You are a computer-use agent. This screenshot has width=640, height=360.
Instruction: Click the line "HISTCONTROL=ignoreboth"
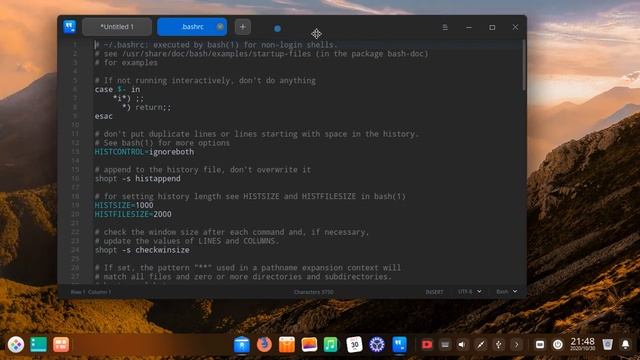[x=144, y=152]
